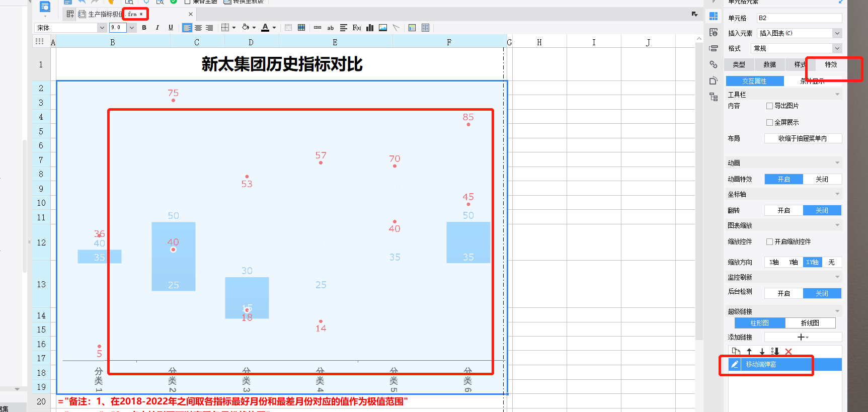This screenshot has height=412, width=868.
Task: Move the hyperlink entry down
Action: tap(762, 352)
